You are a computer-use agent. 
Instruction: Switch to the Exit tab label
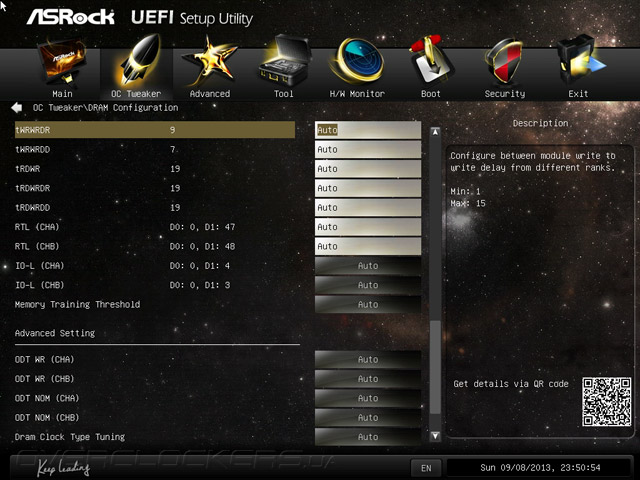pos(578,94)
